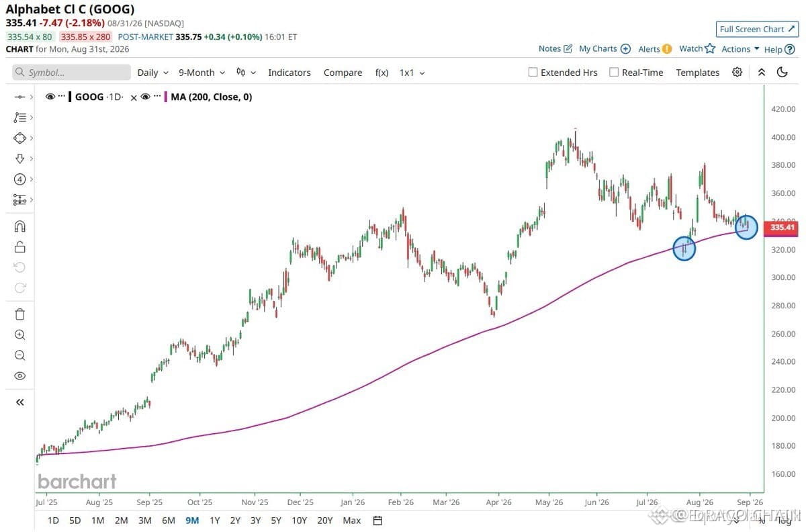Click the purple MA line color swatch
Image resolution: width=806 pixels, height=532 pixels.
click(165, 97)
